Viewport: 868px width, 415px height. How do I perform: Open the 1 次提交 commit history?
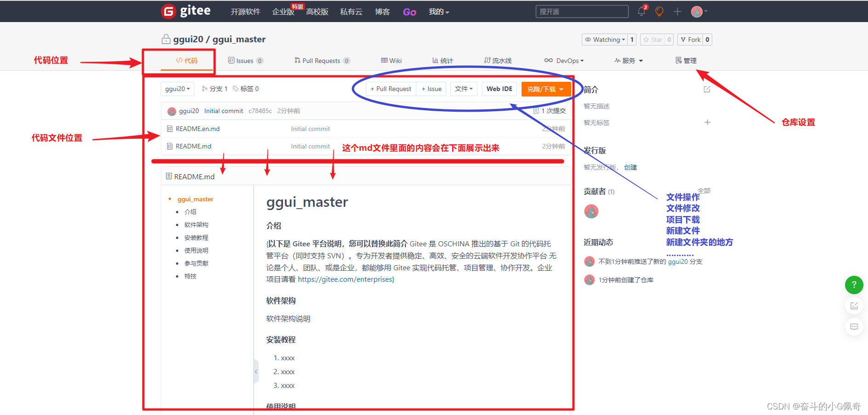click(x=550, y=111)
